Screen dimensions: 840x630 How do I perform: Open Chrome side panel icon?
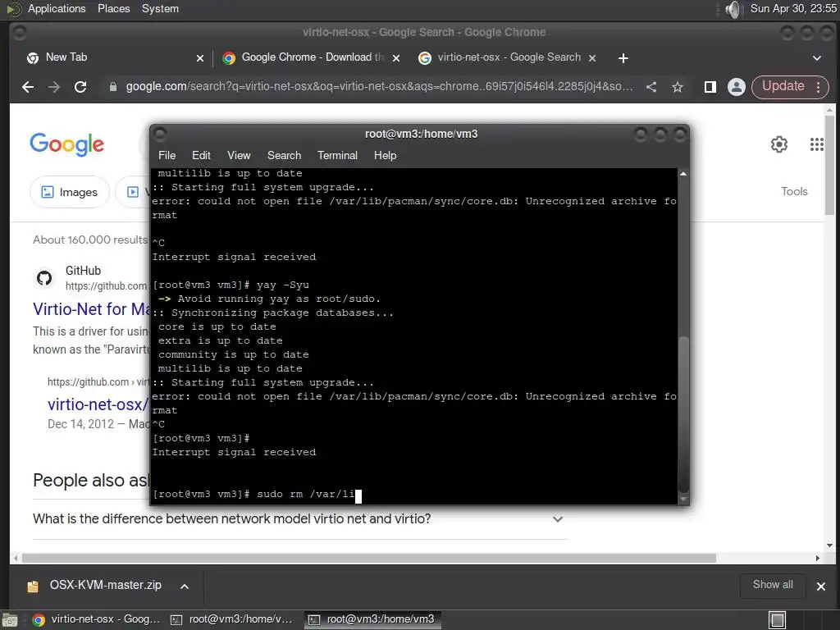pos(710,87)
